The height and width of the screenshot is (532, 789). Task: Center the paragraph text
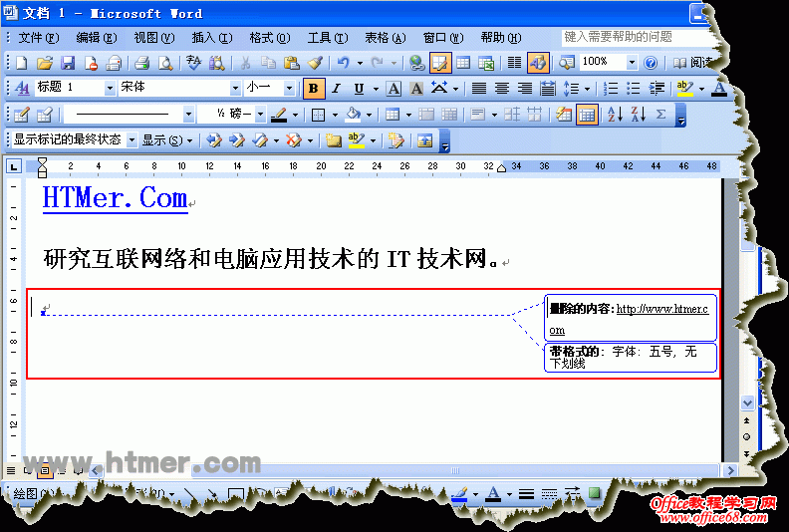(502, 89)
